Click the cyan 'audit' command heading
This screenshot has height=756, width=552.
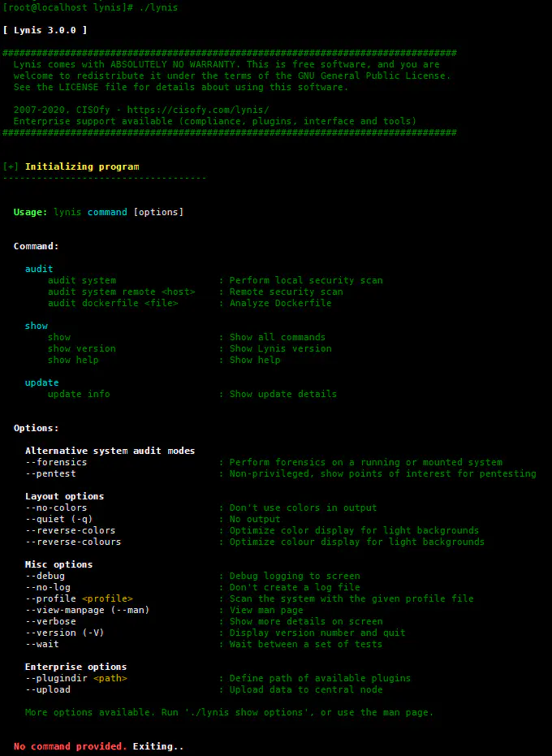pyautogui.click(x=39, y=269)
